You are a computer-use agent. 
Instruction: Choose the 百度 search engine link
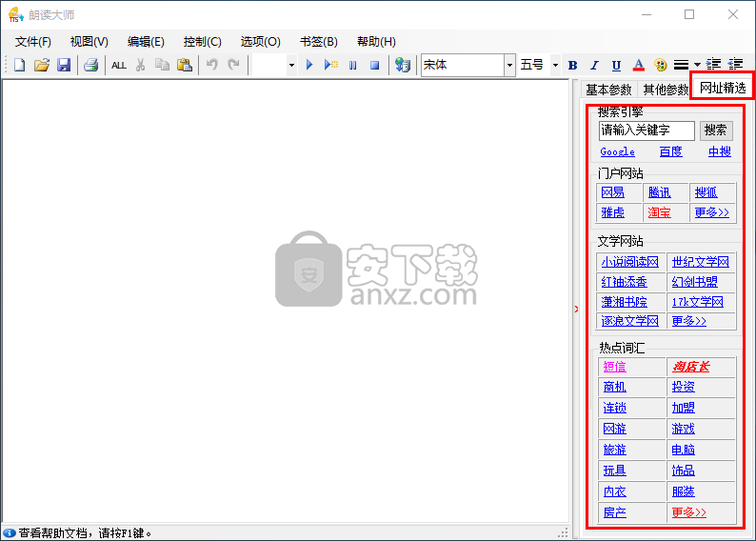(670, 151)
